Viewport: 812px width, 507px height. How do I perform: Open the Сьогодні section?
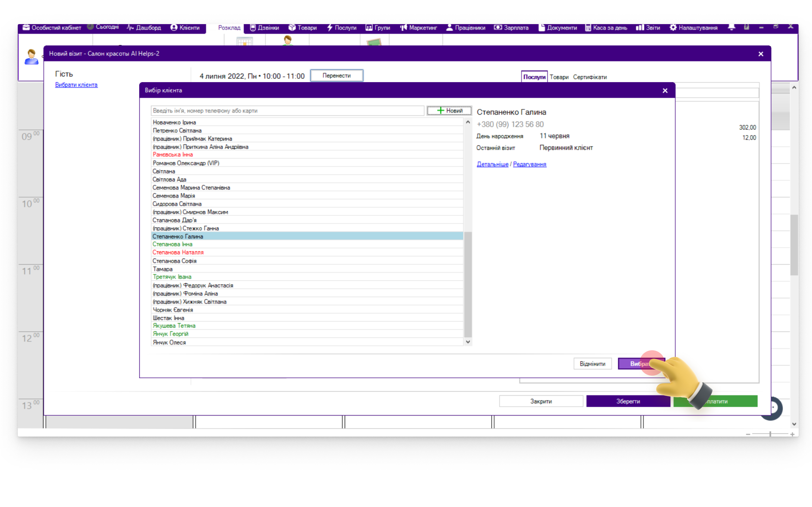pyautogui.click(x=103, y=27)
